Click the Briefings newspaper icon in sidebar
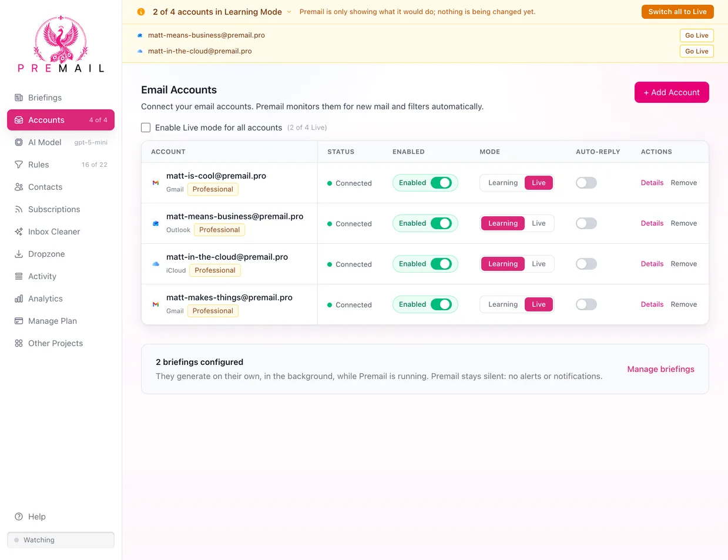This screenshot has height=560, width=728. click(19, 98)
